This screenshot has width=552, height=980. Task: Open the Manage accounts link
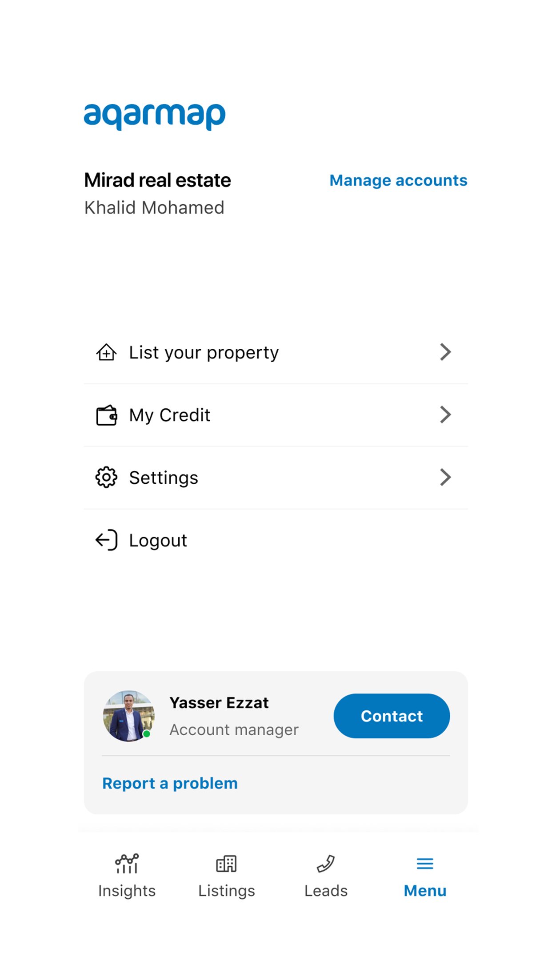398,180
